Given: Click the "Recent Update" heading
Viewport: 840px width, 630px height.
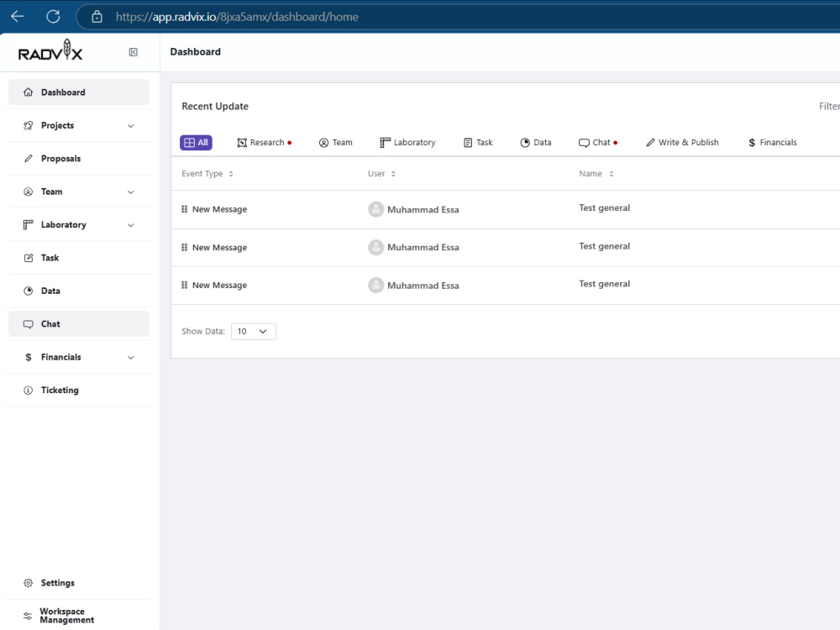Looking at the screenshot, I should click(x=215, y=106).
